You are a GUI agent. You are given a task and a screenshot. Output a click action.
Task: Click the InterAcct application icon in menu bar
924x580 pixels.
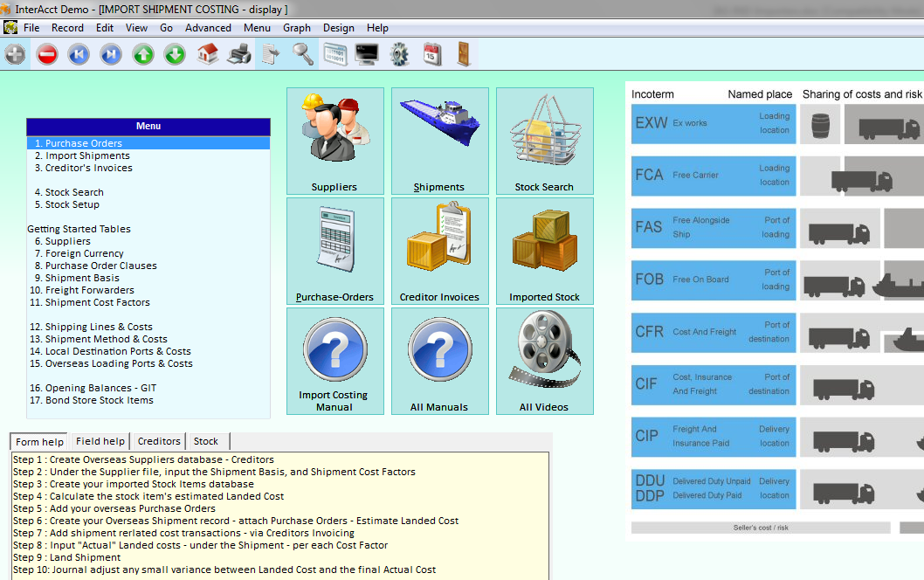click(x=10, y=27)
